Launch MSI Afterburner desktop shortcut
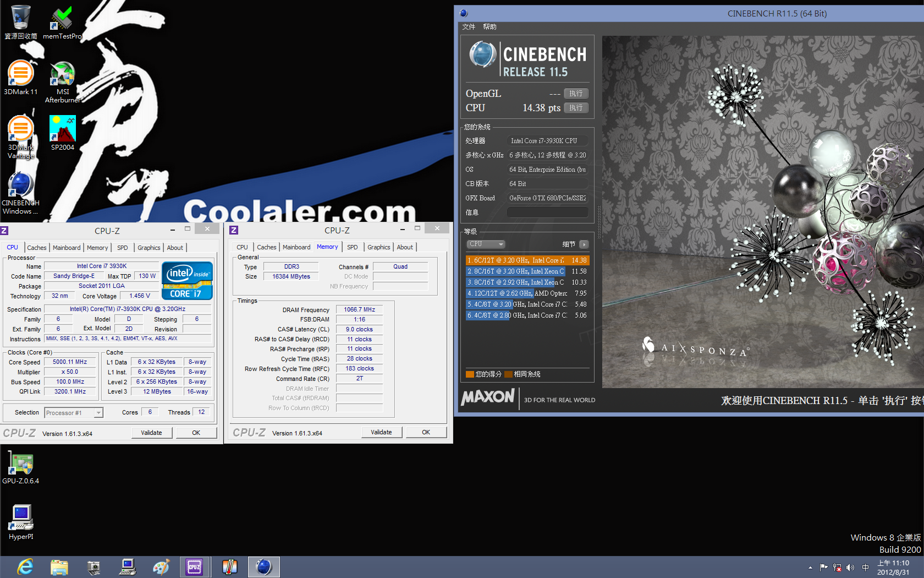The image size is (924, 578). tap(63, 81)
